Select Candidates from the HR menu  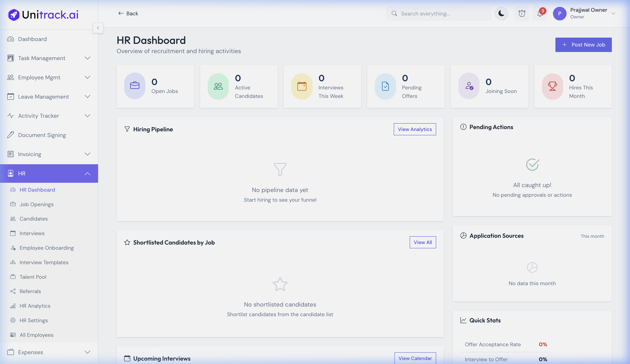click(34, 219)
